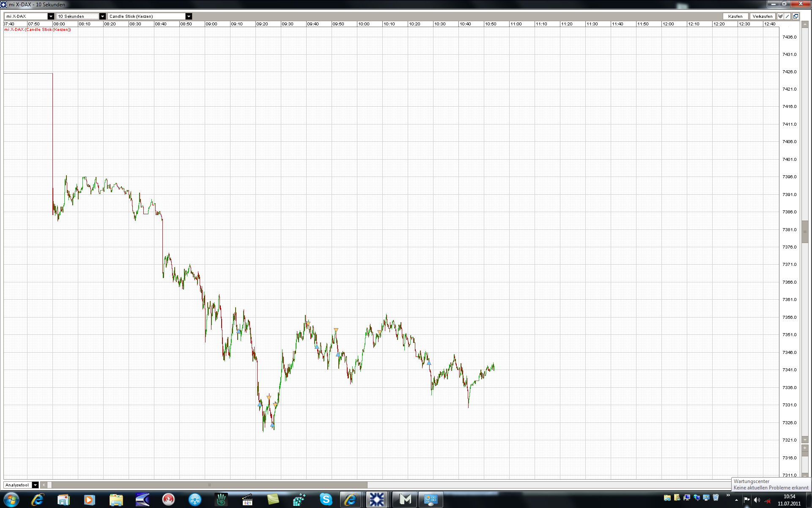Image resolution: width=812 pixels, height=508 pixels.
Task: Open Skype from the taskbar
Action: [326, 500]
